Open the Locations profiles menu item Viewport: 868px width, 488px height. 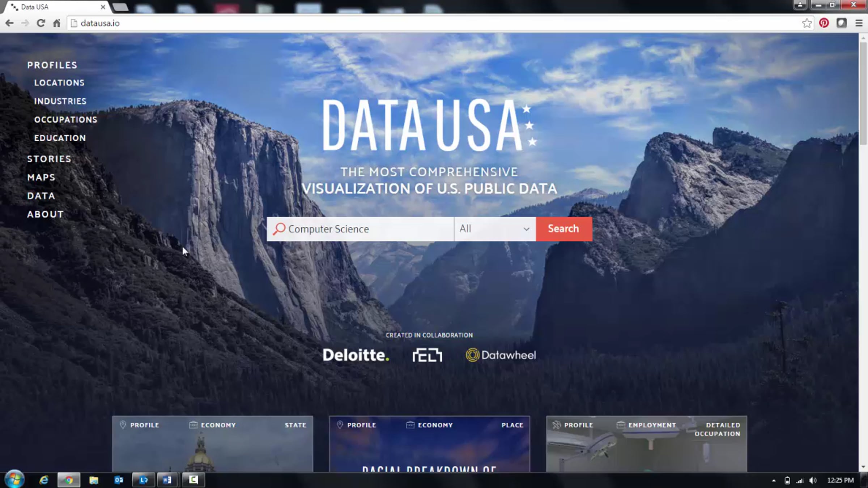(x=59, y=83)
